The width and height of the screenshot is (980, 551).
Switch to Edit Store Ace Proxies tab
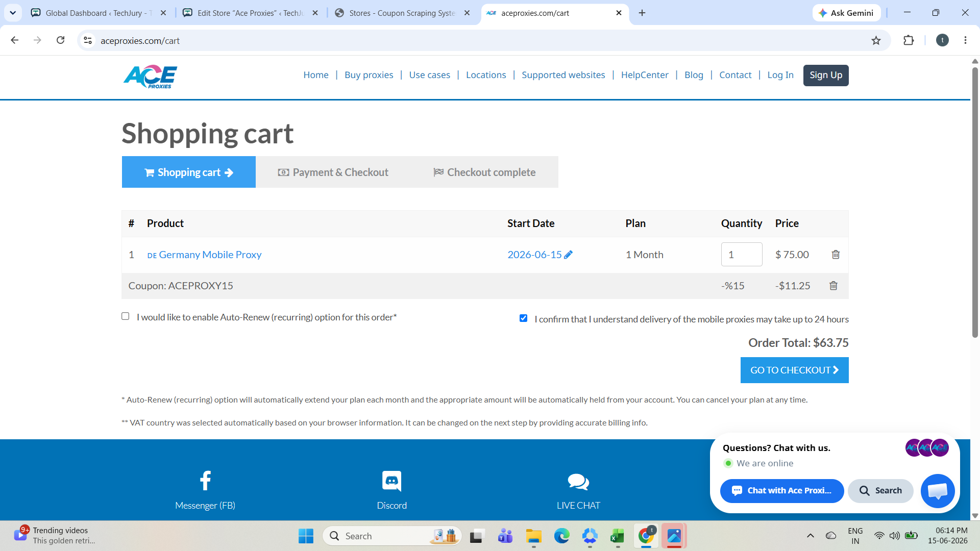coord(251,13)
